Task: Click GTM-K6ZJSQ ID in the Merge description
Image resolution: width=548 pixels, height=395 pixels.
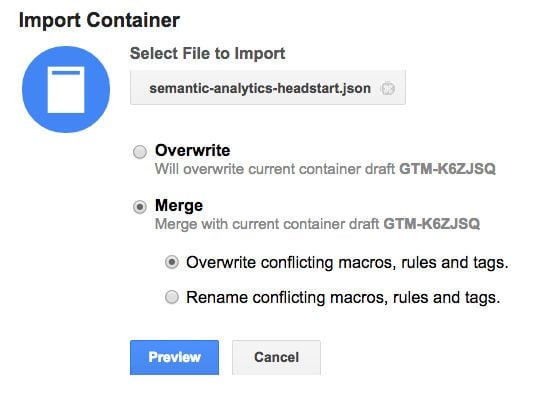Action: tap(432, 224)
